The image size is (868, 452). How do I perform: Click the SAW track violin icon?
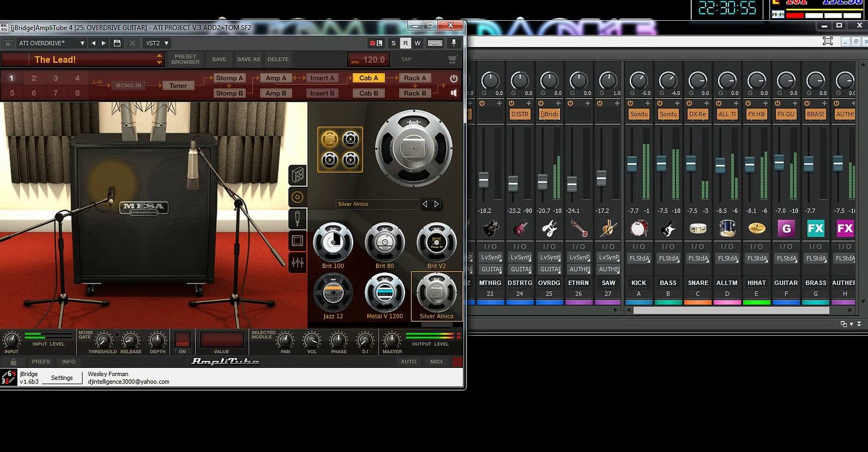pos(608,228)
